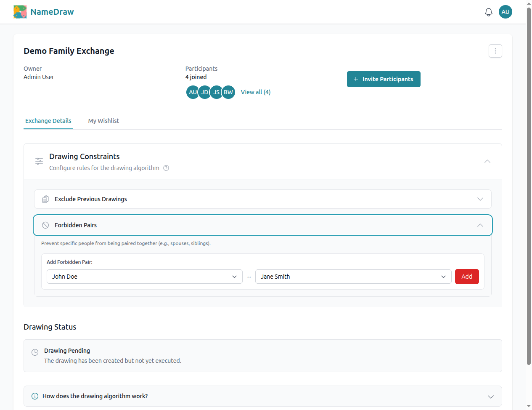Click the Invite Participants button
This screenshot has width=532, height=410.
click(x=383, y=79)
